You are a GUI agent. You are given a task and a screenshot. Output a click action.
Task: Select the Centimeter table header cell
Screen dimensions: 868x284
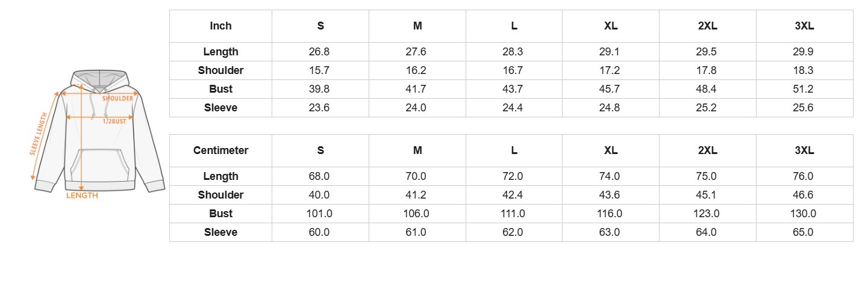(x=220, y=150)
